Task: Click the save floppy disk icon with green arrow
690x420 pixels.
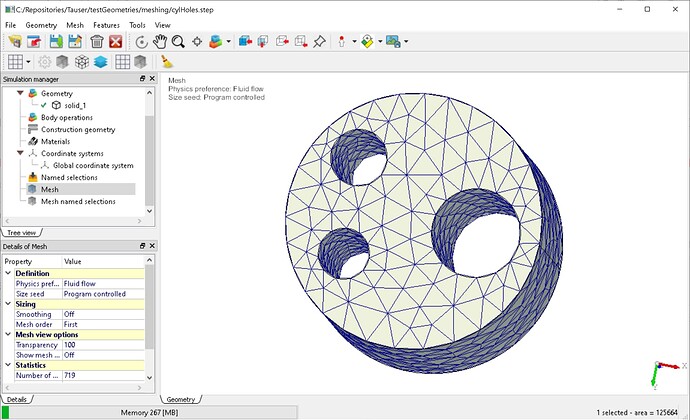Action: [56, 42]
